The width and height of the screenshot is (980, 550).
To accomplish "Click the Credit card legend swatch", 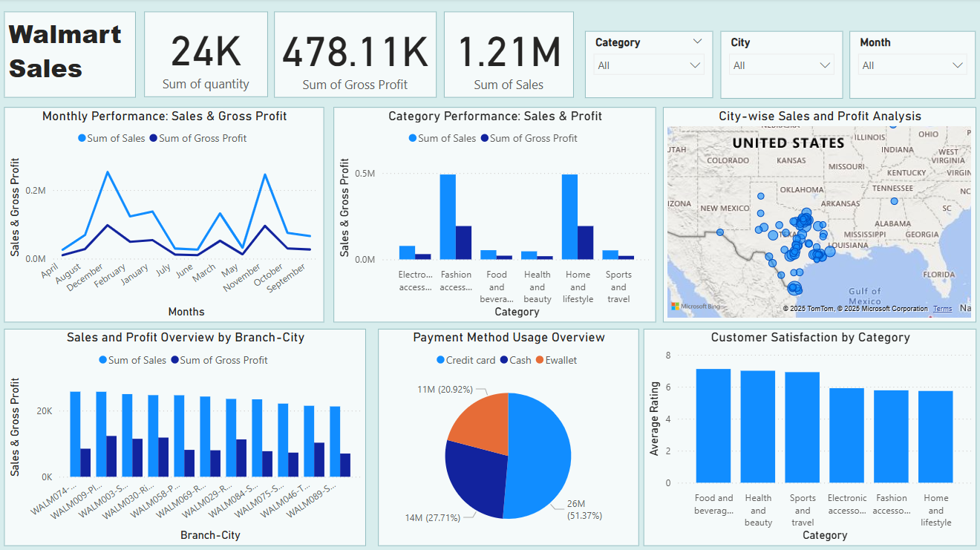I will (440, 360).
